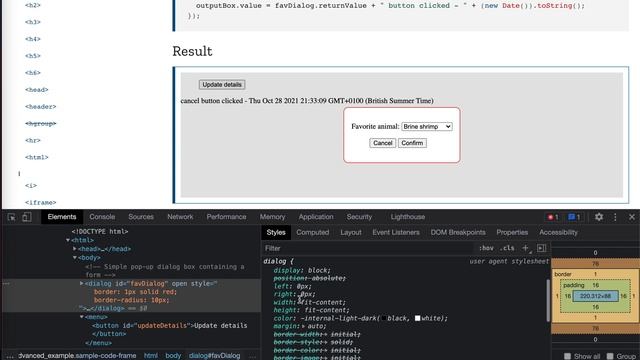Click the box model content size
The height and width of the screenshot is (360, 640).
595,296
